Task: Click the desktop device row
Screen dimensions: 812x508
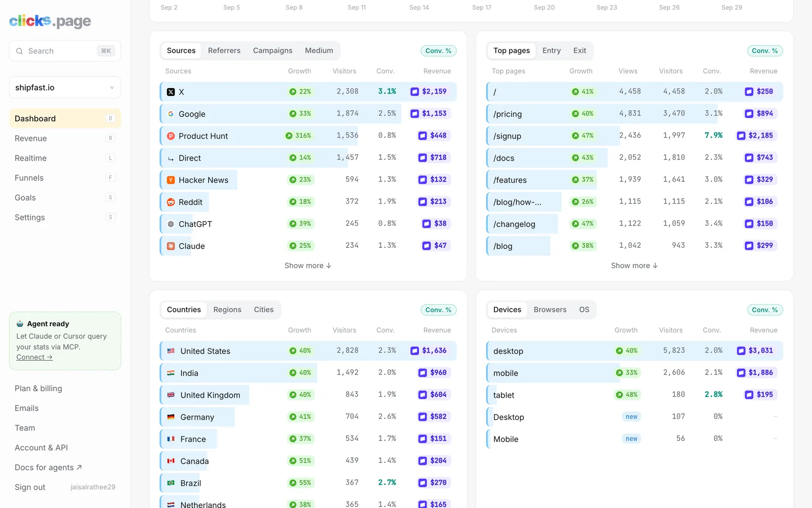Action: pyautogui.click(x=634, y=351)
